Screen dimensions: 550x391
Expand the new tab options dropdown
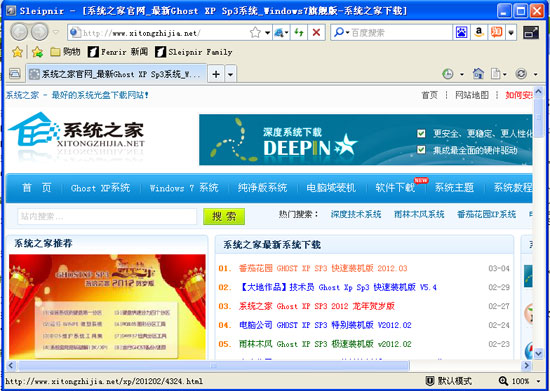click(x=230, y=74)
